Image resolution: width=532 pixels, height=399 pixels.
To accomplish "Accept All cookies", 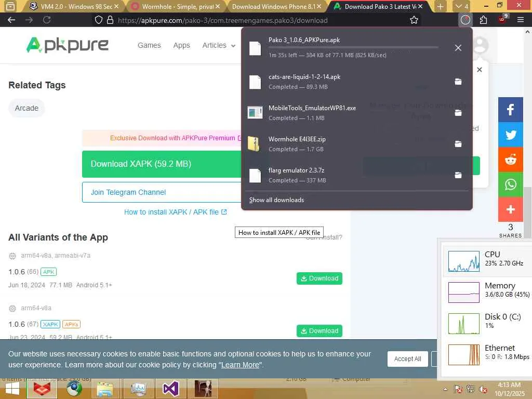I will click(x=407, y=358).
